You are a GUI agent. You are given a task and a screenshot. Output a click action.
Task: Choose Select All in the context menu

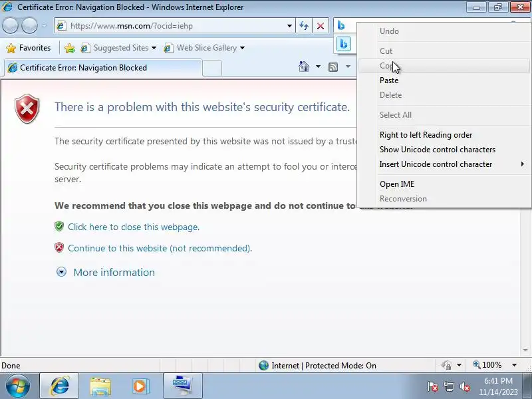[x=444, y=115]
